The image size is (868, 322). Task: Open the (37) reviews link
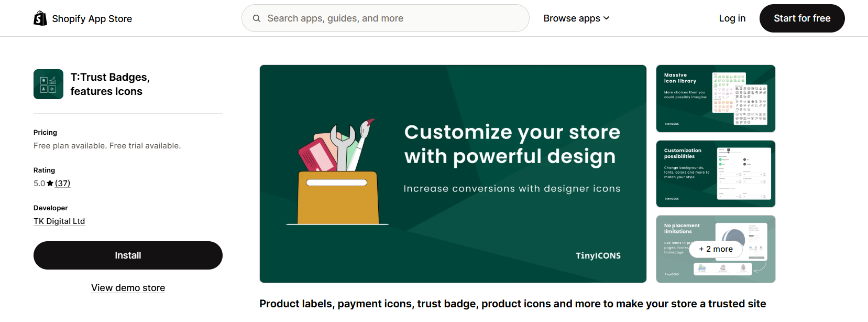click(x=62, y=183)
